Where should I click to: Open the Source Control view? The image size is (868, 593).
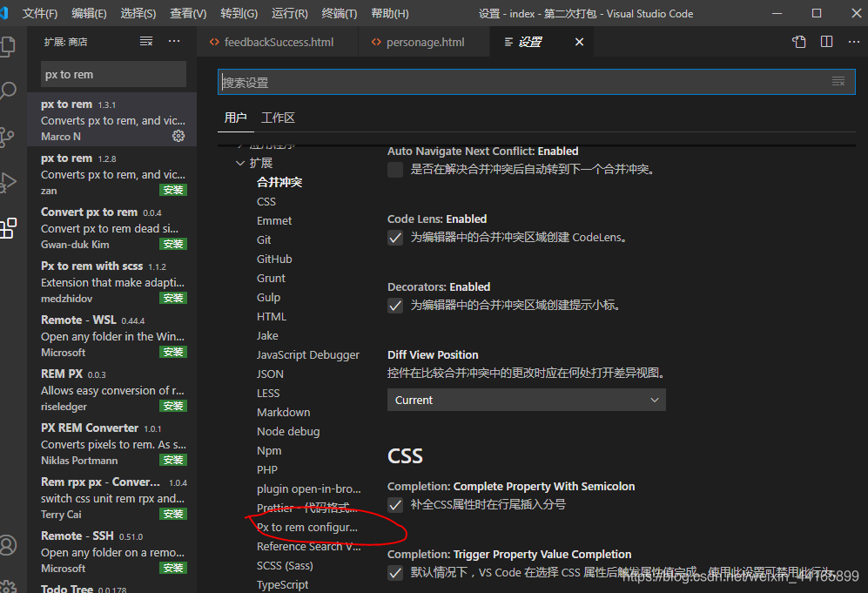[x=7, y=137]
